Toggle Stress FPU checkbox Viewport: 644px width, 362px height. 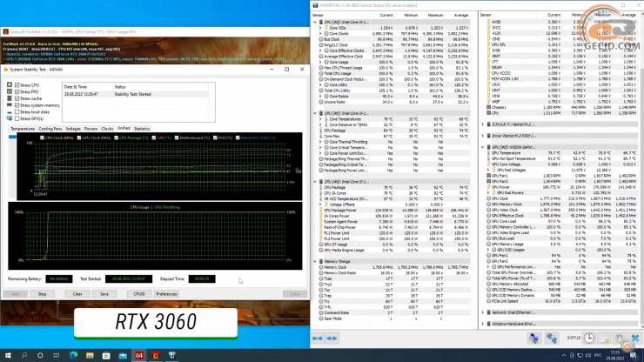click(17, 91)
